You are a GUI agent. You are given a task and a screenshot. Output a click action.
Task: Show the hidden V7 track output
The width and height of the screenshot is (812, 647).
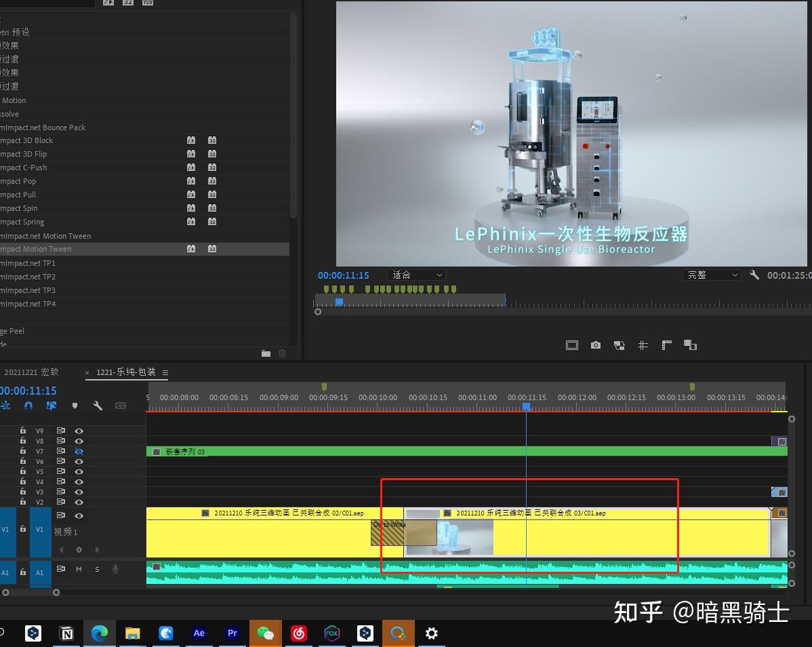point(79,451)
